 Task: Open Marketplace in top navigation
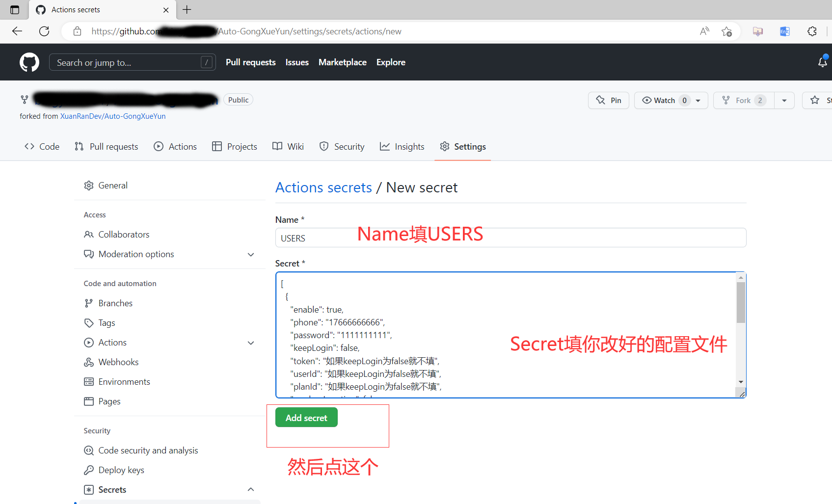tap(343, 62)
